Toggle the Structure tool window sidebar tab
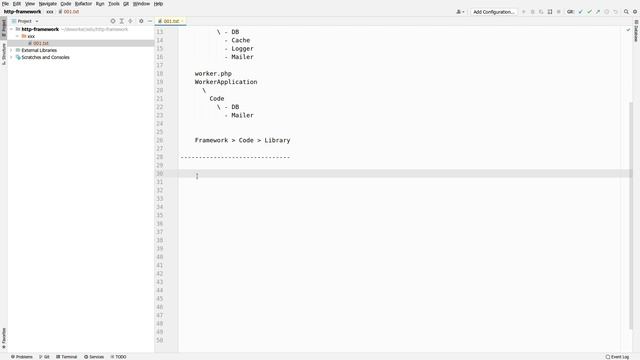Image resolution: width=640 pixels, height=360 pixels. pyautogui.click(x=4, y=53)
